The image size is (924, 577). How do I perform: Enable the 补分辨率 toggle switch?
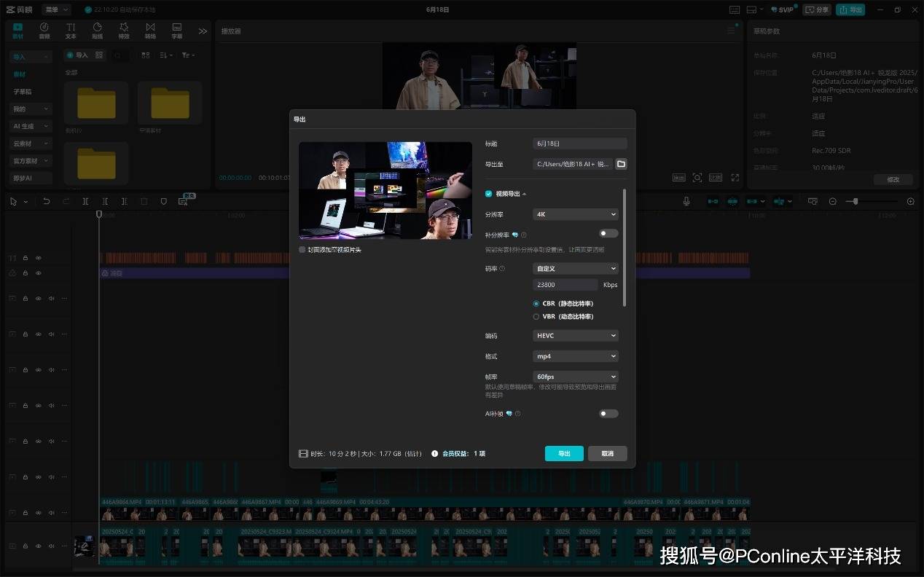click(x=608, y=234)
